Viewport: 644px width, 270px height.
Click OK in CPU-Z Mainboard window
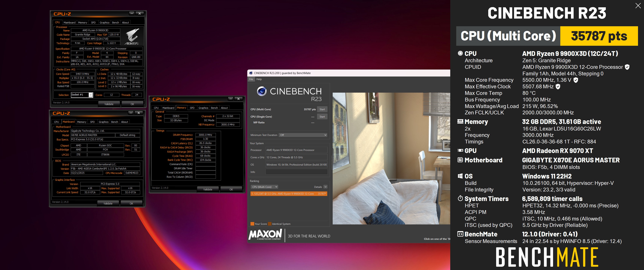point(131,204)
